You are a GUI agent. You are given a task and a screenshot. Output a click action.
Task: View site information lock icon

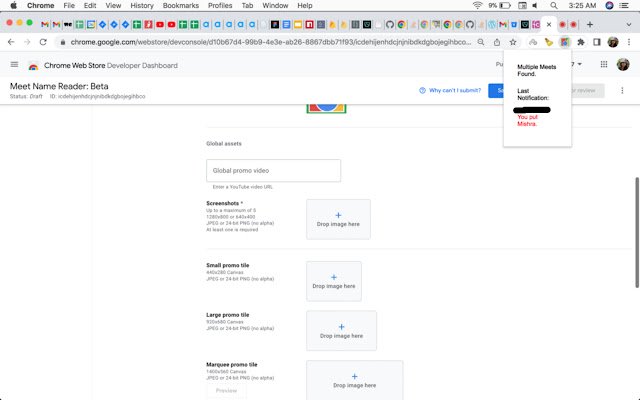point(62,42)
